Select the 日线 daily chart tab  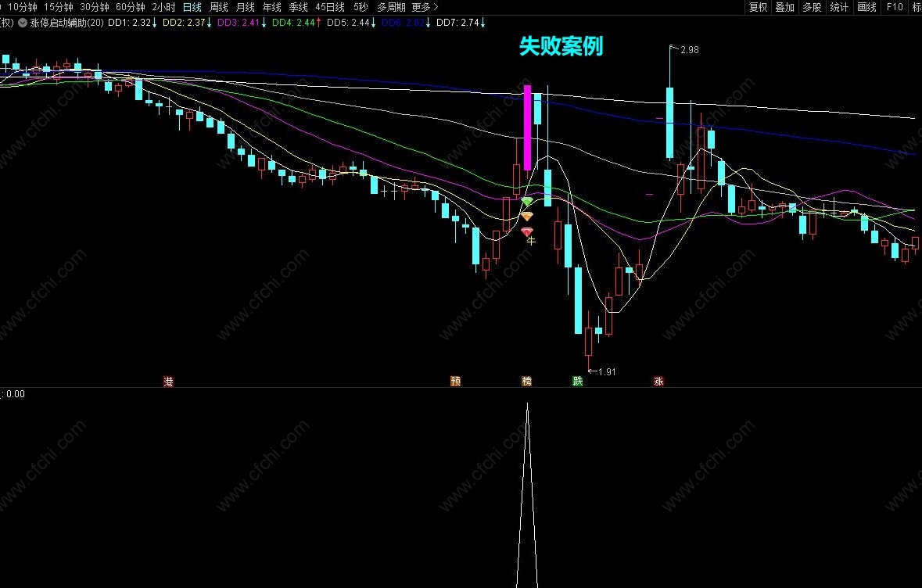192,7
